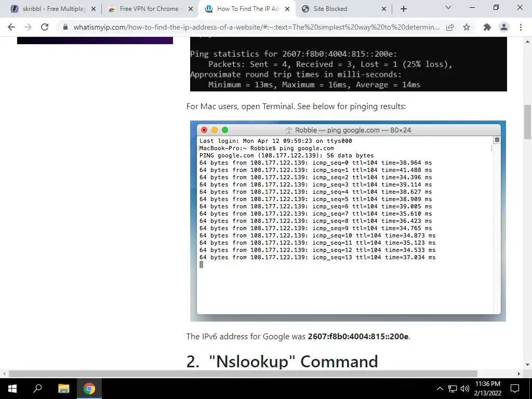The image size is (532, 399).
Task: Open the volume speaker tray icon
Action: (x=465, y=389)
